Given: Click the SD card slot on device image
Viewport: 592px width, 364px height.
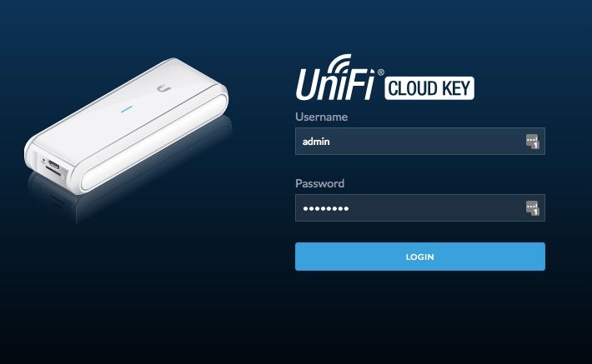Looking at the screenshot, I should pos(53,172).
